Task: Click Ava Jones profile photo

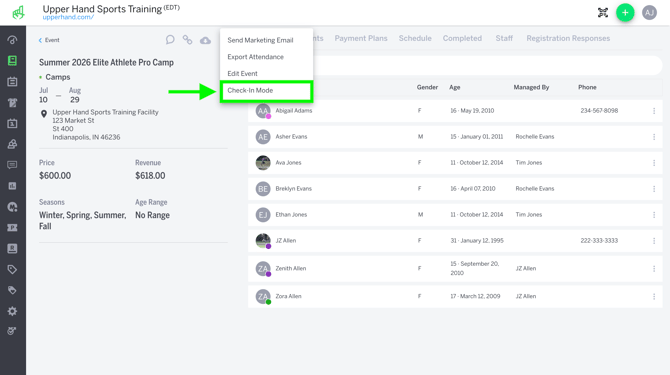Action: pos(263,163)
